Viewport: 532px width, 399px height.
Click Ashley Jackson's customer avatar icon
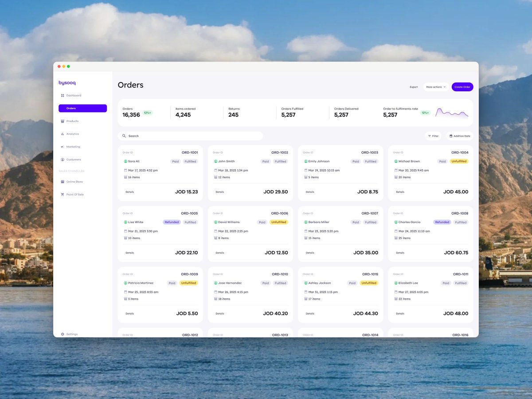[x=306, y=283]
